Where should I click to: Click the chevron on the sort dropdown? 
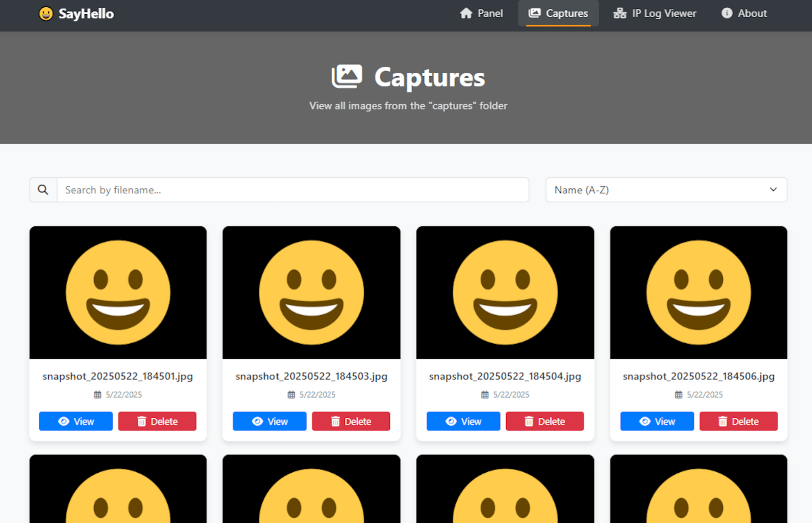coord(773,189)
